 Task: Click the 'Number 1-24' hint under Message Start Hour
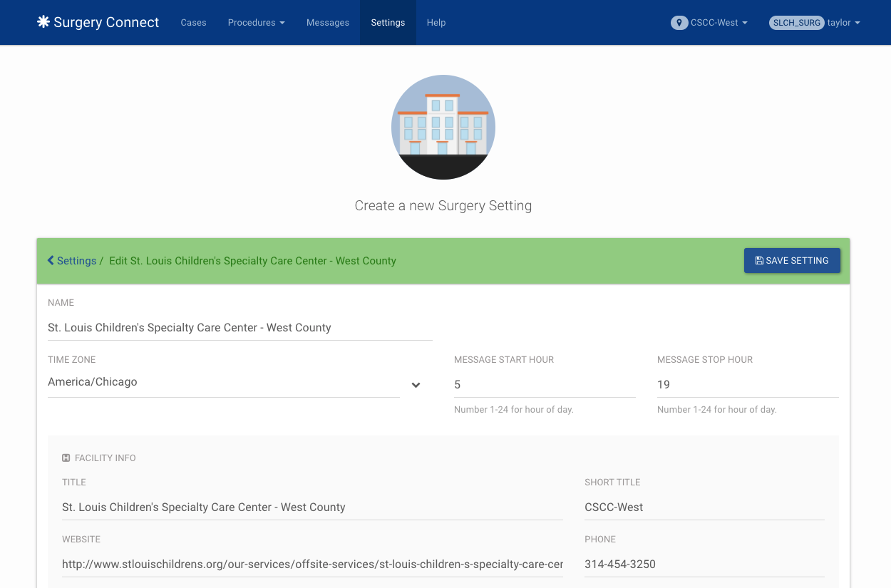click(x=514, y=410)
